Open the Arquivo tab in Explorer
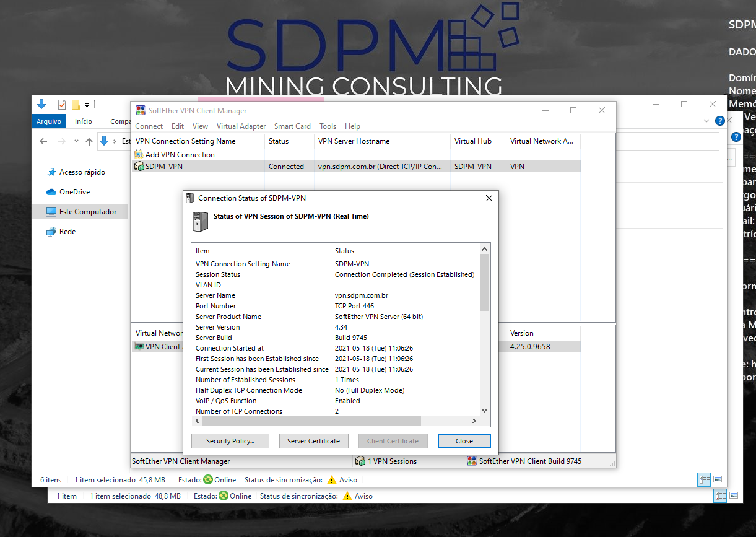The height and width of the screenshot is (537, 756). [49, 121]
